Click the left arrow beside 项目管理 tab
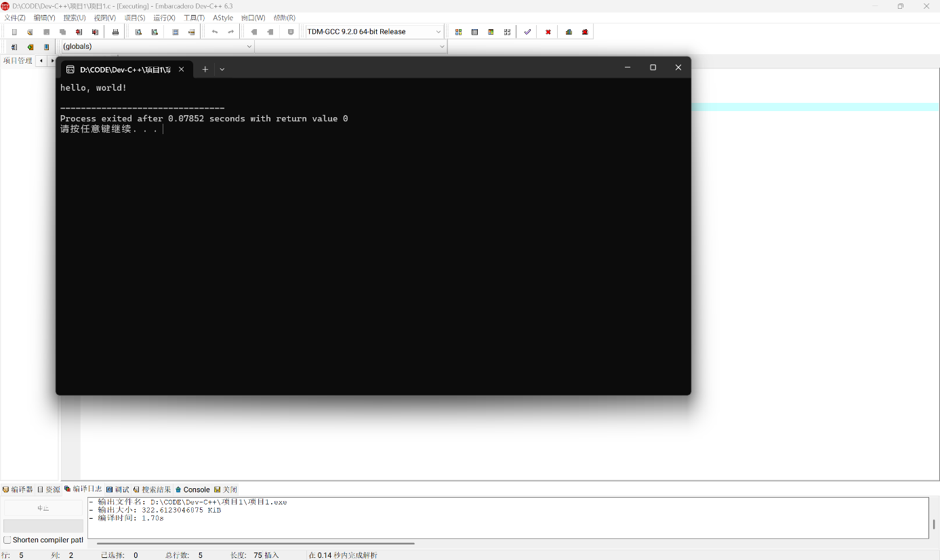 click(41, 61)
